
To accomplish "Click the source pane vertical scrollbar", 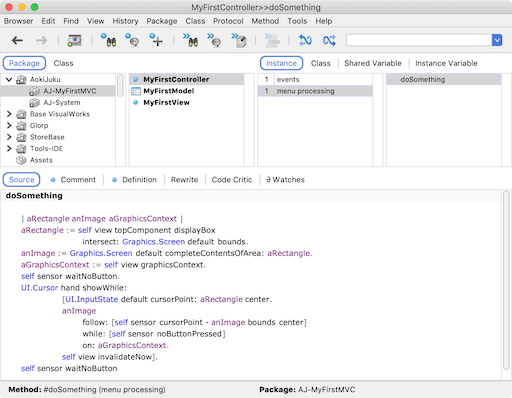I will point(506,280).
